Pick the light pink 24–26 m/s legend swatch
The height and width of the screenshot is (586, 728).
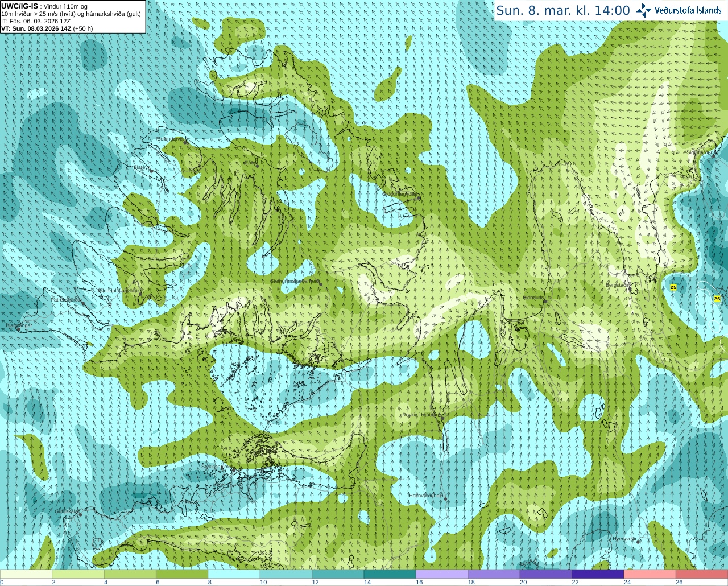click(650, 574)
